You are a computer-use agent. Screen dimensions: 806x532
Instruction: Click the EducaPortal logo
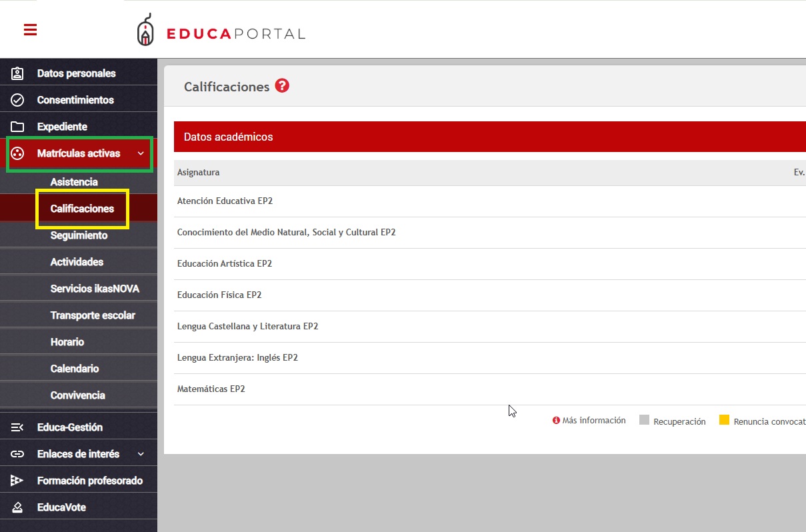(x=221, y=31)
